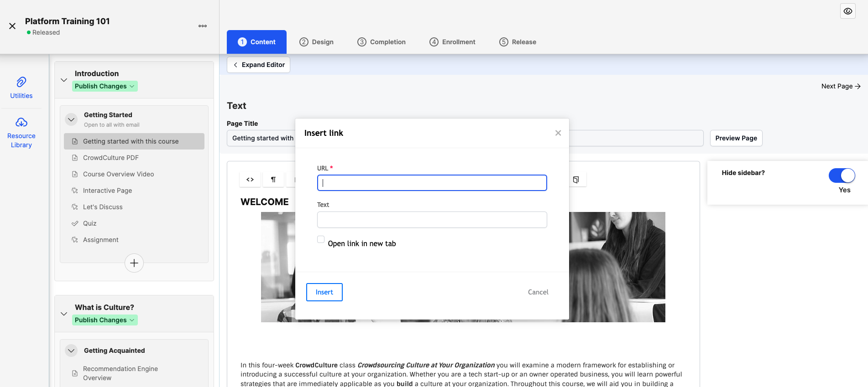Check Open link in new tab

tap(321, 239)
